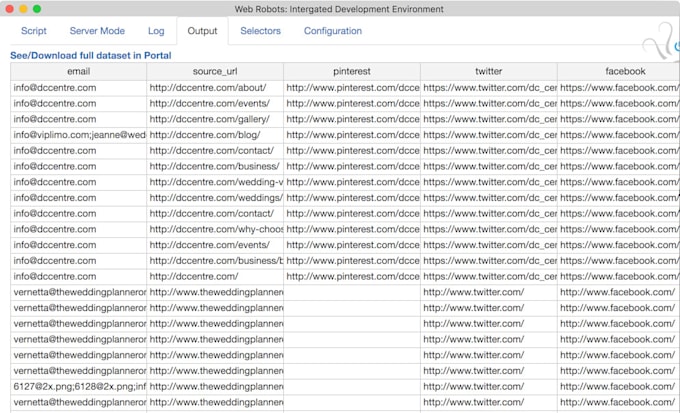The width and height of the screenshot is (680, 413).
Task: Open the Server Mode tab
Action: 97,31
